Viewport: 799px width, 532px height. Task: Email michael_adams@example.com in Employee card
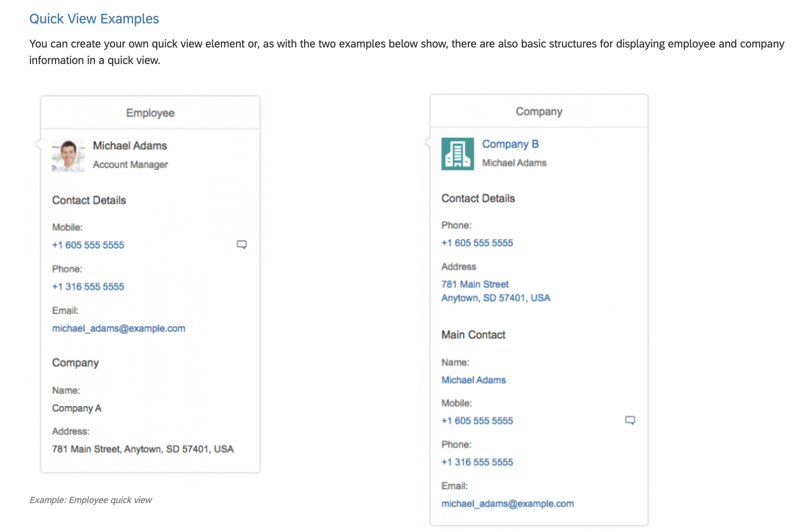tap(119, 328)
